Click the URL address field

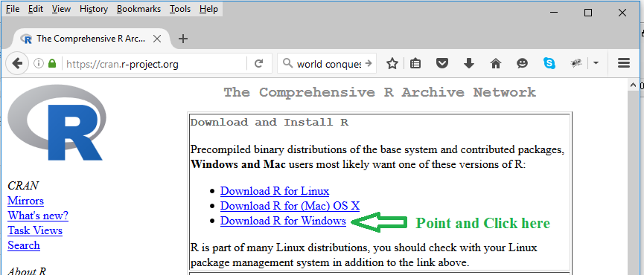(x=154, y=64)
